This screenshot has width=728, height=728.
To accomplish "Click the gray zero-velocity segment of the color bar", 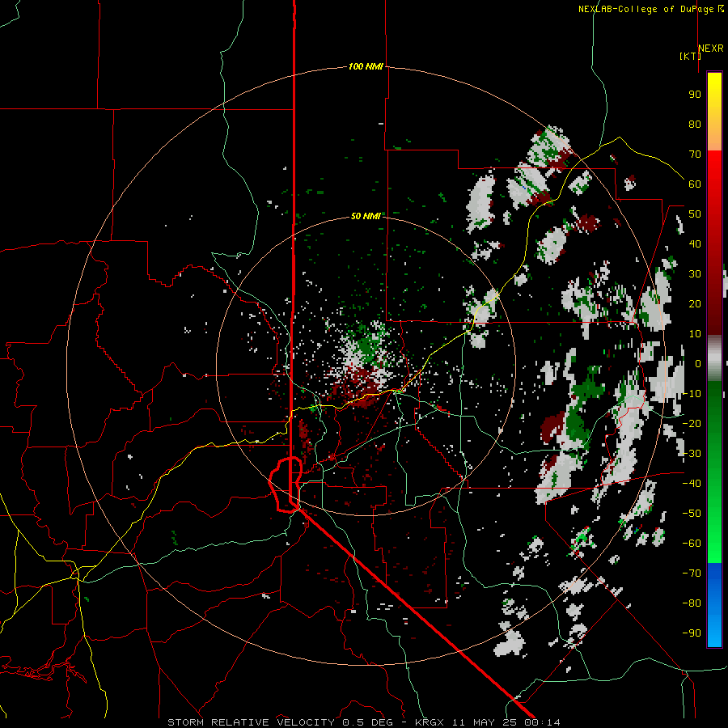I will pos(714,358).
